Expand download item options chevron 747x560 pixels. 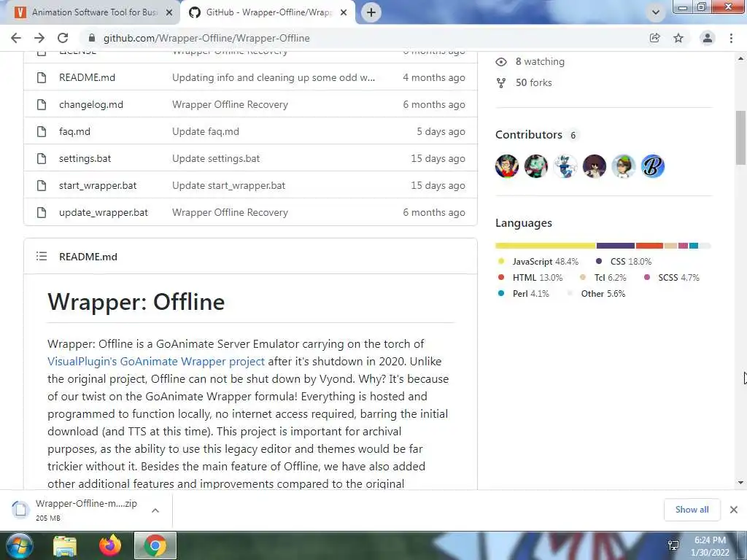[x=155, y=510]
